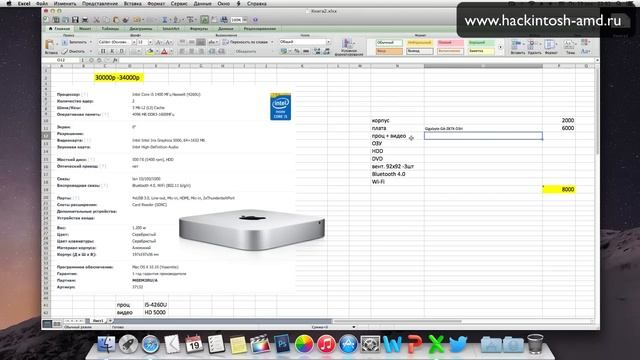Image resolution: width=640 pixels, height=360 pixels.
Task: Open Photoshop from the Dock
Action: pyautogui.click(x=282, y=344)
